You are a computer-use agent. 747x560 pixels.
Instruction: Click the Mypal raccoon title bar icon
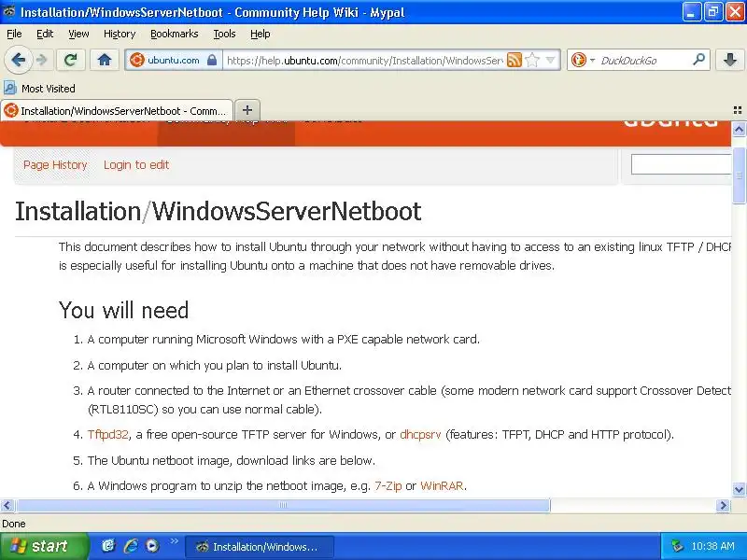pyautogui.click(x=9, y=11)
